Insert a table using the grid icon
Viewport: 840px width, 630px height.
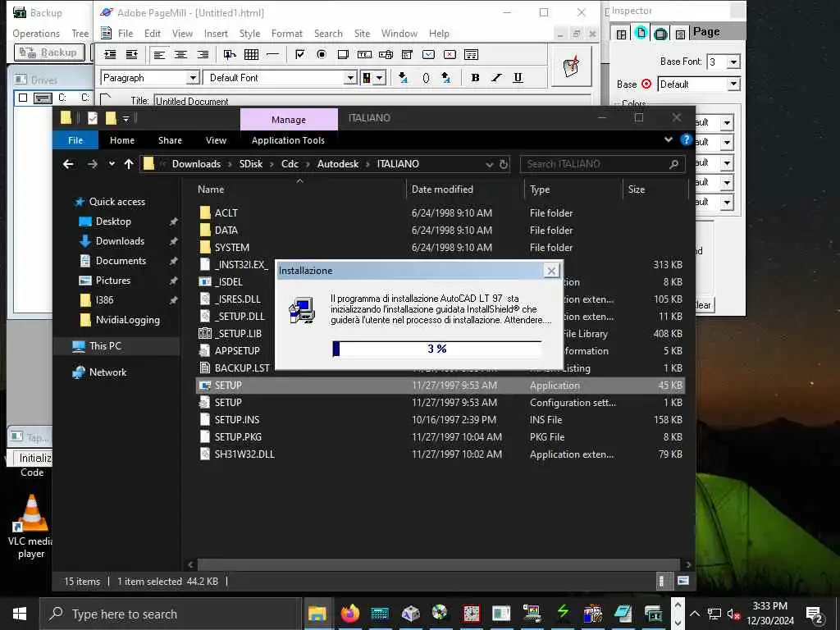pyautogui.click(x=251, y=54)
